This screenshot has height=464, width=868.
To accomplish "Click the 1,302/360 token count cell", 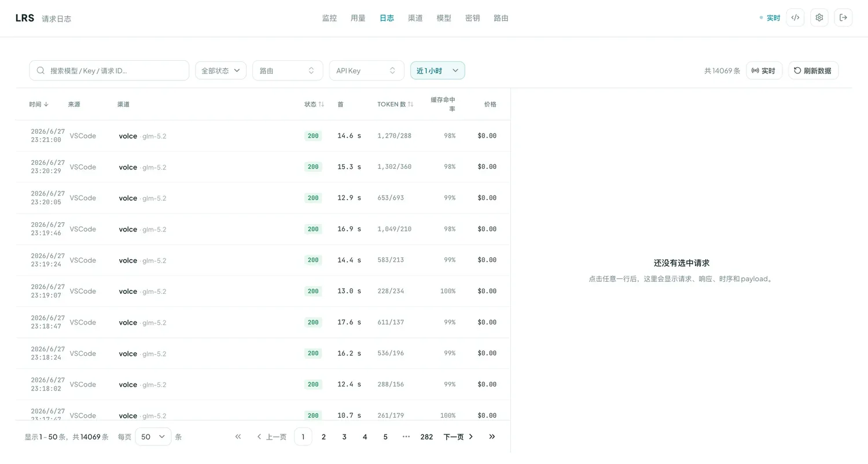I will coord(394,167).
